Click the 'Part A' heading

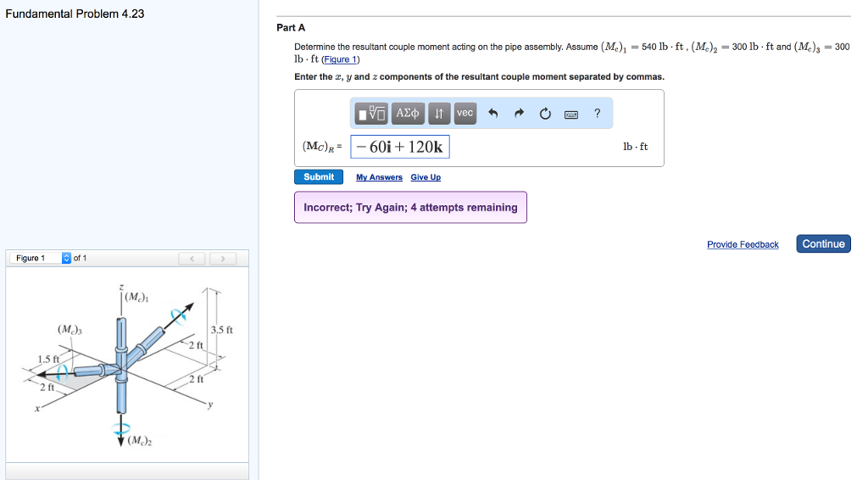pyautogui.click(x=292, y=28)
